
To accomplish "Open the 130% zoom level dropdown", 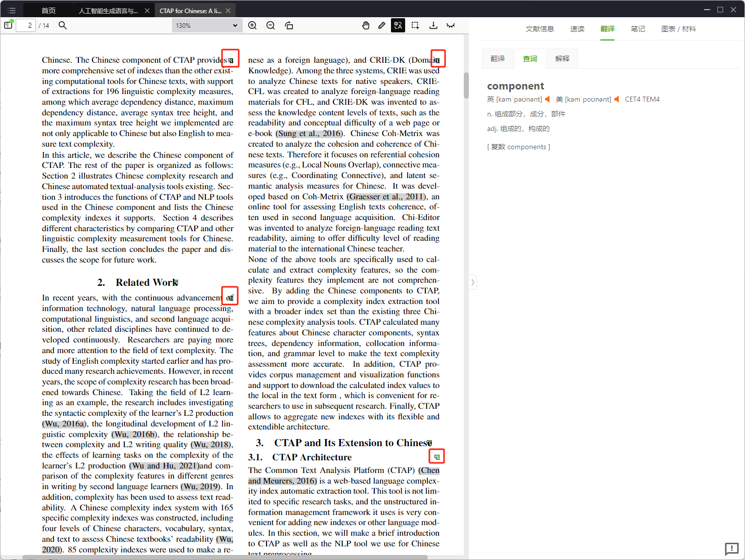I will tap(207, 25).
